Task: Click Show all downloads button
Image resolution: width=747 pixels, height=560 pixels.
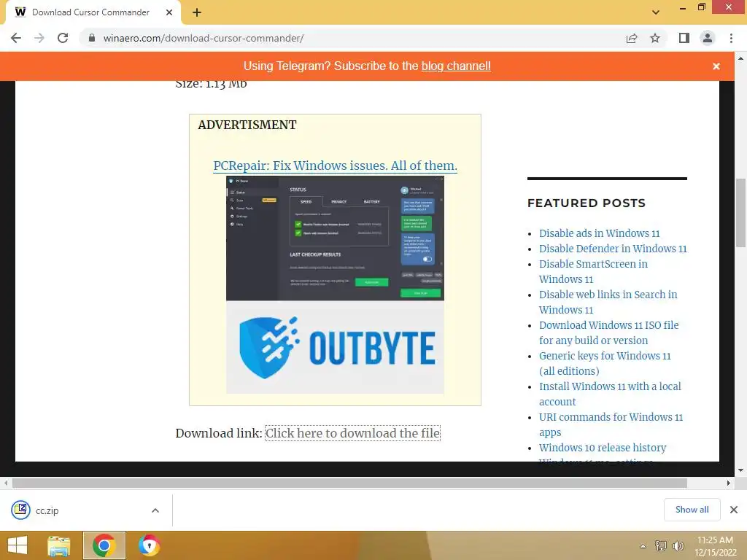Action: point(692,510)
